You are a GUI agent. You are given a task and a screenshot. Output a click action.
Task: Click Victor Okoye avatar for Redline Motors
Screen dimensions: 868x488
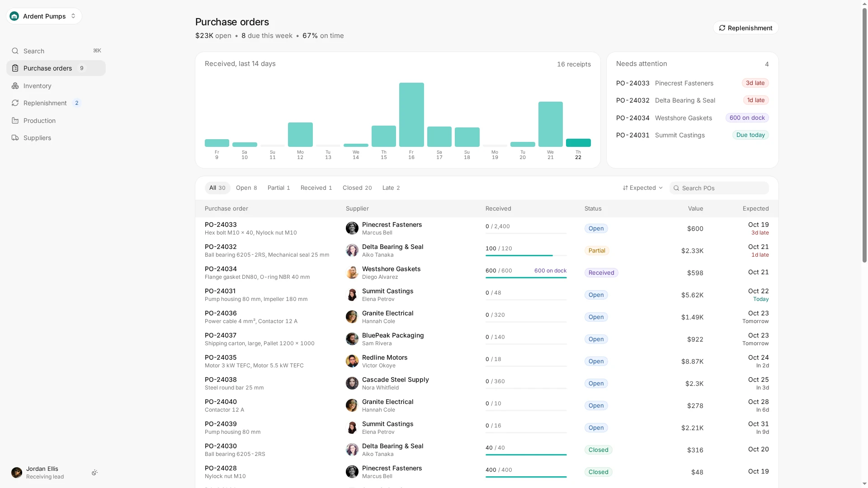coord(352,361)
